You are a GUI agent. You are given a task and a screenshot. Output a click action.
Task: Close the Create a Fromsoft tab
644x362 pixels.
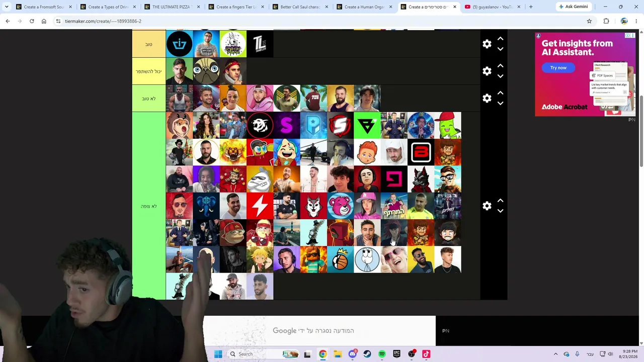pos(70,7)
